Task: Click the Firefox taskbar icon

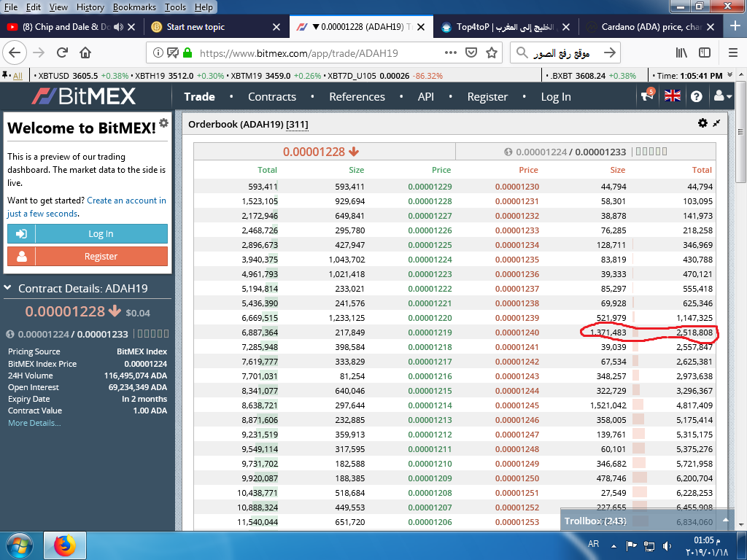Action: [65, 545]
